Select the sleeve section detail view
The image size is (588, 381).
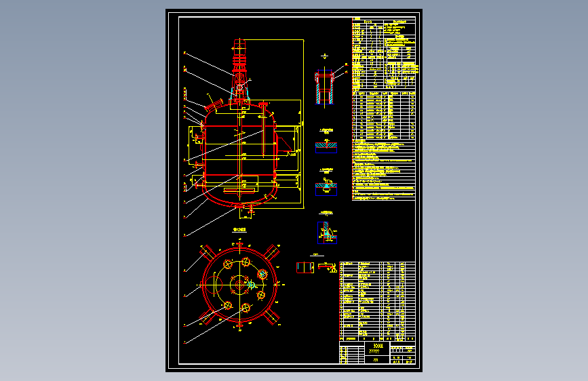point(324,87)
